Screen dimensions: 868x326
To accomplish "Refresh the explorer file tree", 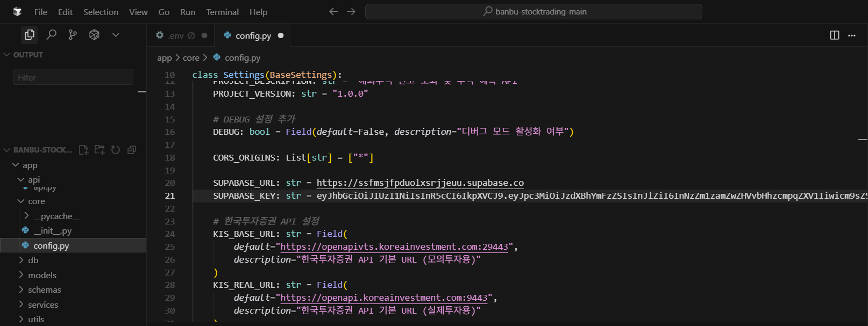I will tap(116, 150).
